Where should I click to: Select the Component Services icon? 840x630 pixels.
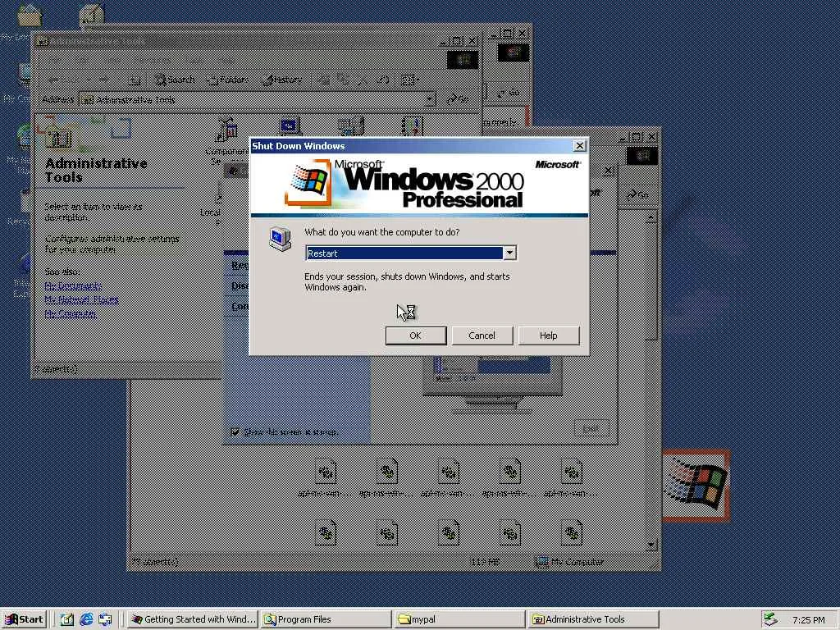[227, 129]
